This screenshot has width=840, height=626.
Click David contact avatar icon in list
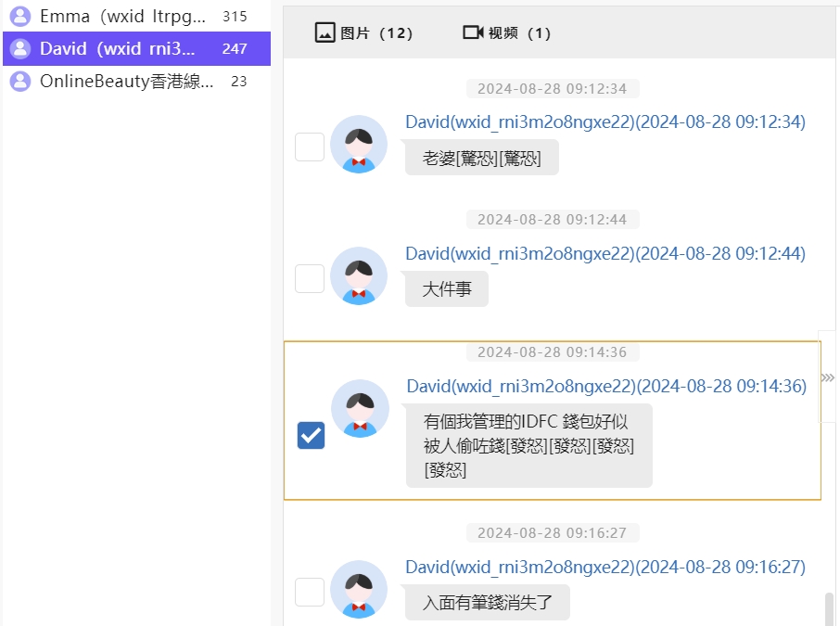20,49
